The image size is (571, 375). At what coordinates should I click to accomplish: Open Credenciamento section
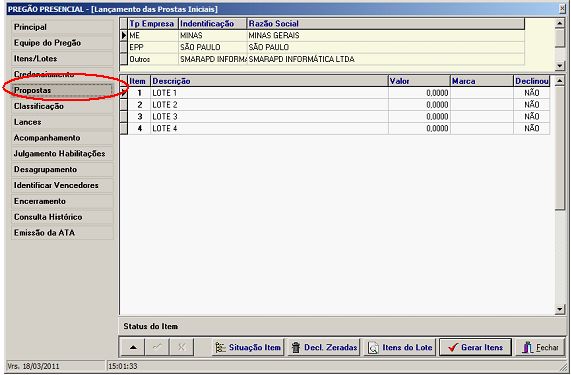pyautogui.click(x=62, y=74)
